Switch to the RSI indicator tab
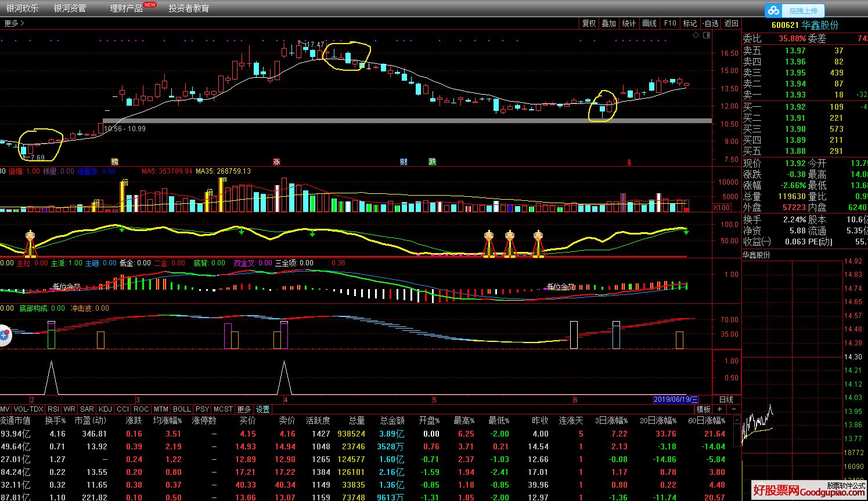Viewport: 868px width, 501px height. point(53,409)
